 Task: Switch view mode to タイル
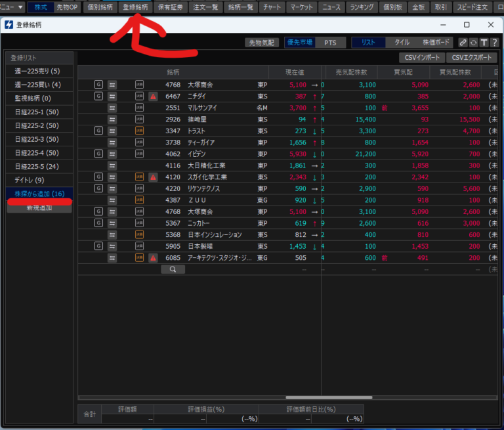[x=402, y=43]
